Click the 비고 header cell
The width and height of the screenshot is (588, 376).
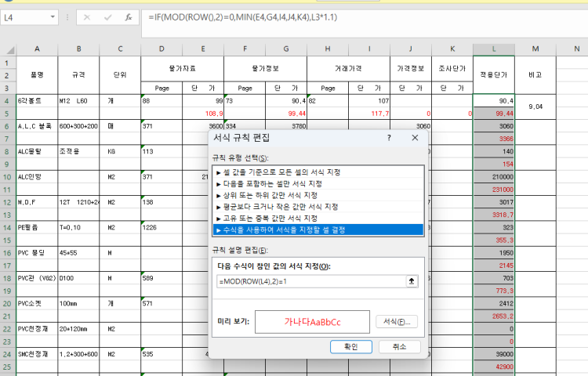(x=535, y=75)
